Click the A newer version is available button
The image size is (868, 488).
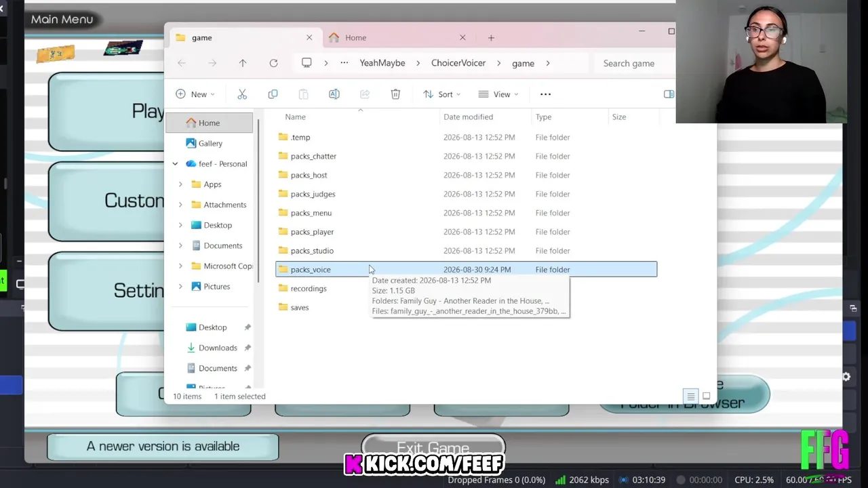pos(163,446)
